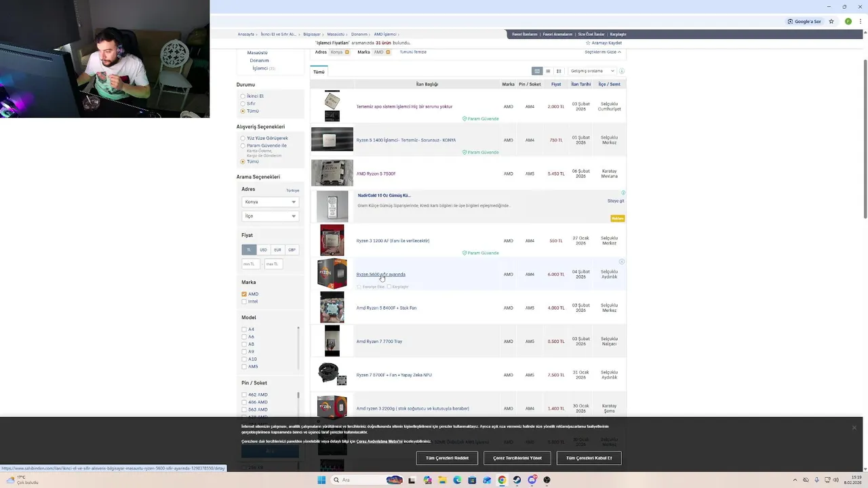Viewport: 868px width, 488px height.
Task: Select the Sıfır condition radio
Action: (243, 104)
